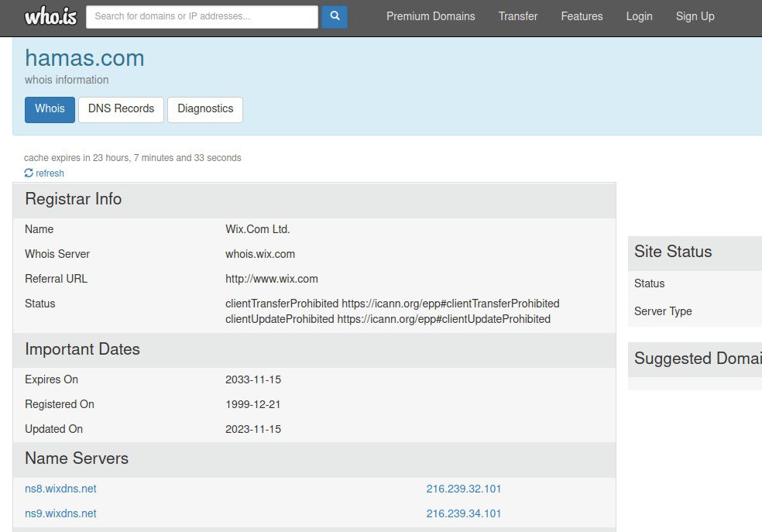The width and height of the screenshot is (762, 532).
Task: Click the refresh icon beside refresh
Action: tap(29, 173)
